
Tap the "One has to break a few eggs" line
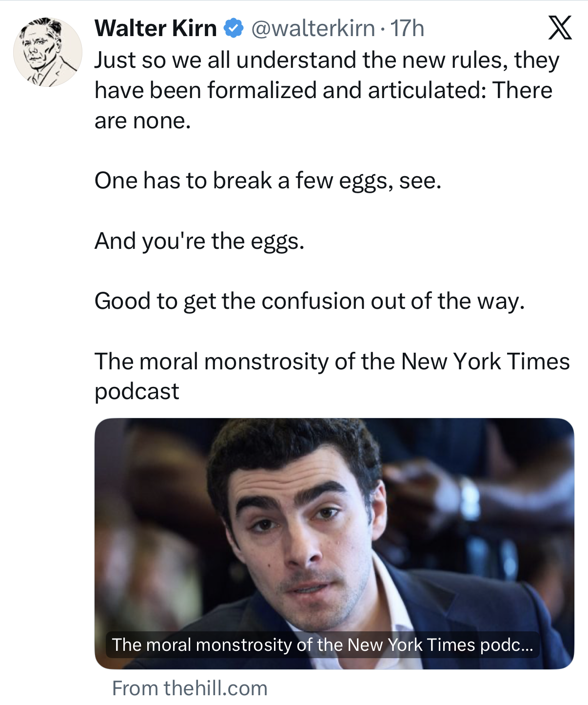tap(268, 181)
